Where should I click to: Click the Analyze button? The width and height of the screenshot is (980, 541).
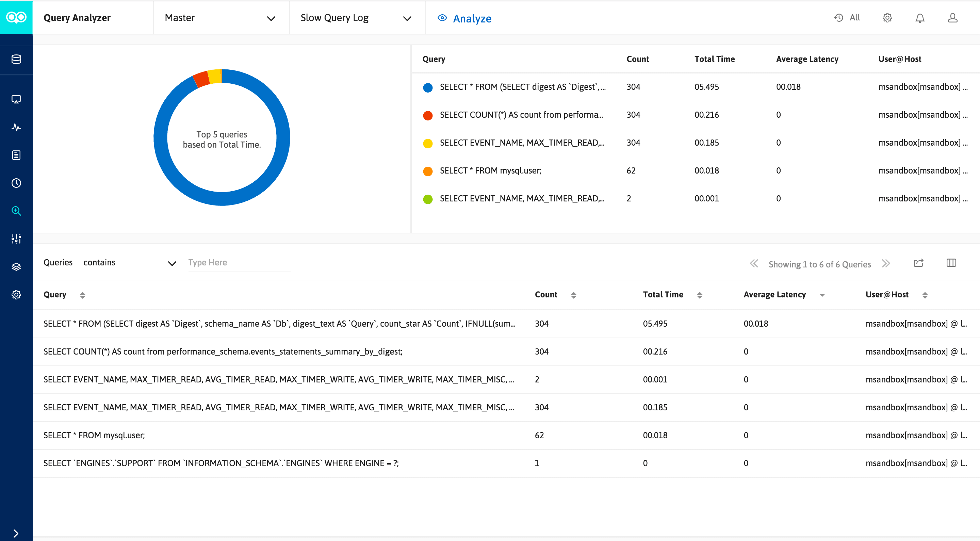(x=464, y=18)
